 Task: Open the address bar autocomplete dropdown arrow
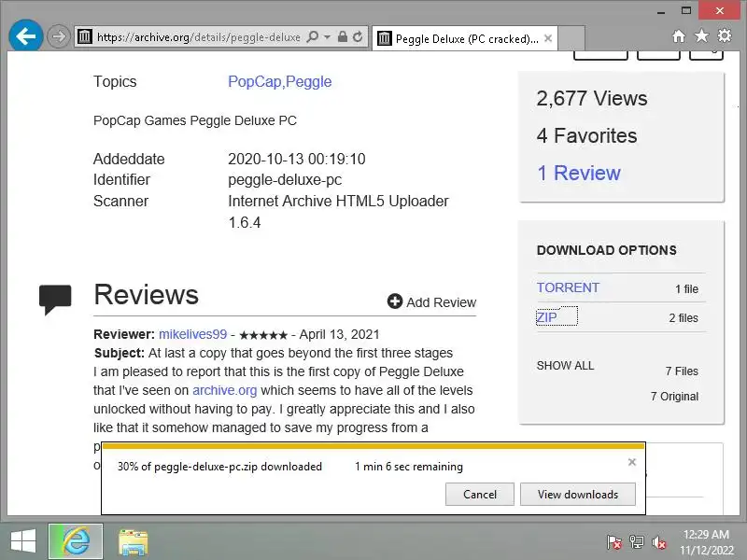(328, 36)
